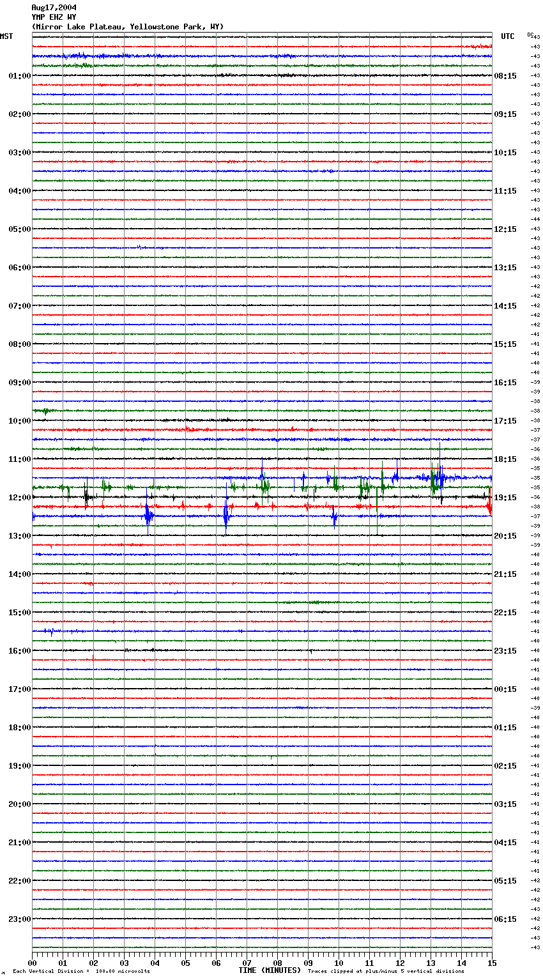Click the 17:15 UTC time label
Viewport: 543px width, 980px height.
(505, 421)
